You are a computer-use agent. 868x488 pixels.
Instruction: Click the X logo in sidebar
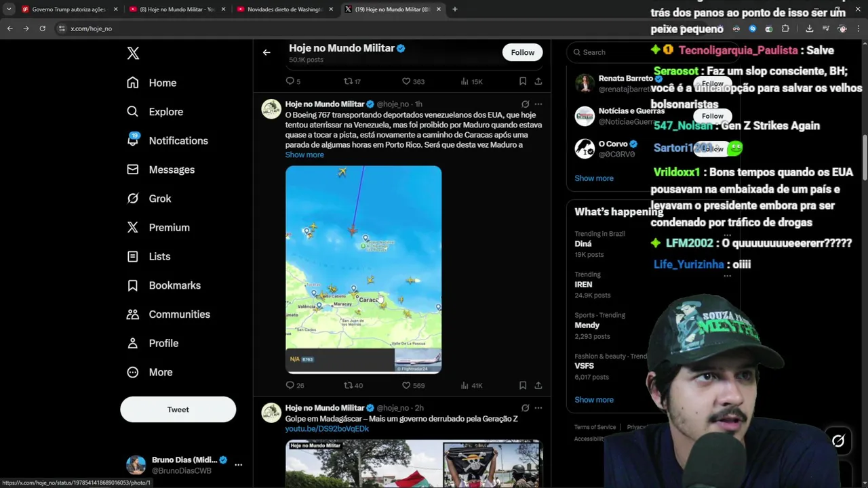coord(133,54)
